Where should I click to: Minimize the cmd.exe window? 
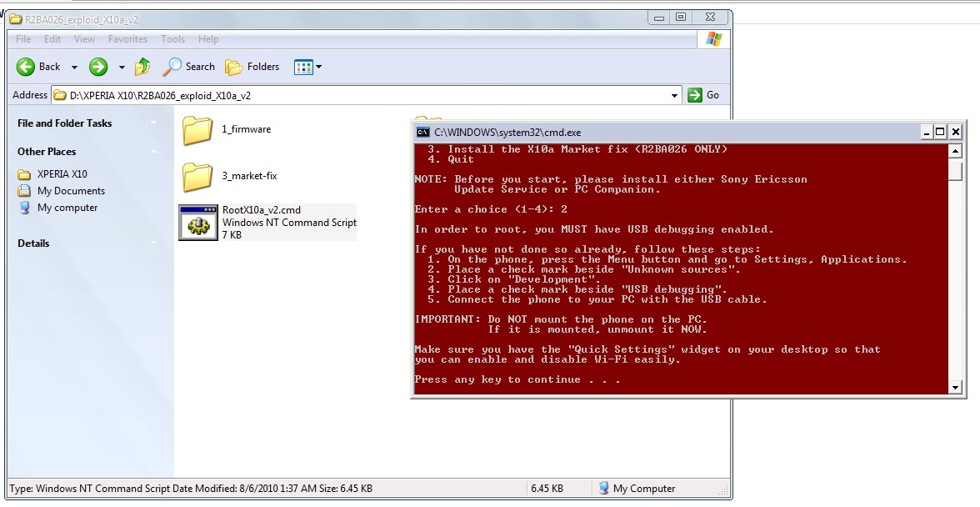point(927,132)
